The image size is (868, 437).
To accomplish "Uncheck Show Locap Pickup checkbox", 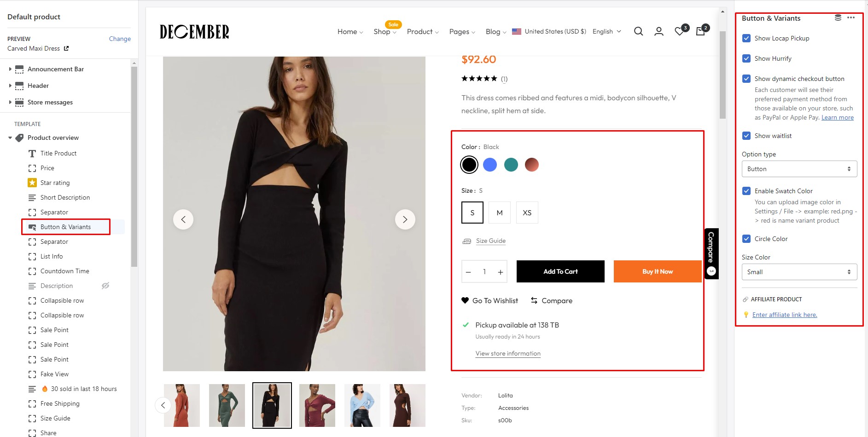I will coord(746,38).
